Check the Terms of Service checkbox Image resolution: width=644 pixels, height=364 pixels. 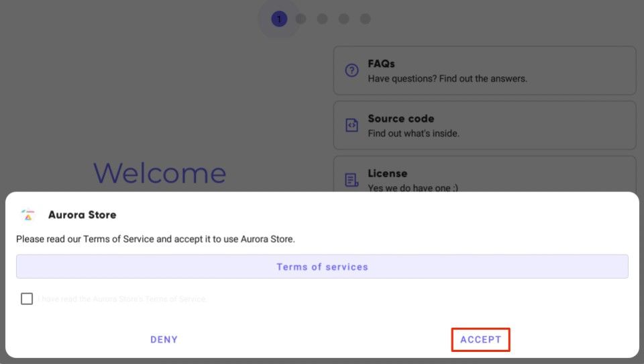tap(27, 299)
